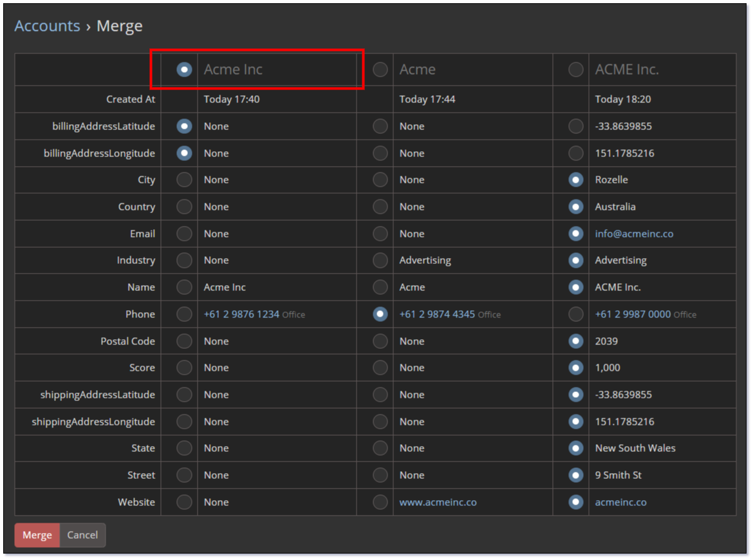Click the Created At row label

(x=131, y=99)
